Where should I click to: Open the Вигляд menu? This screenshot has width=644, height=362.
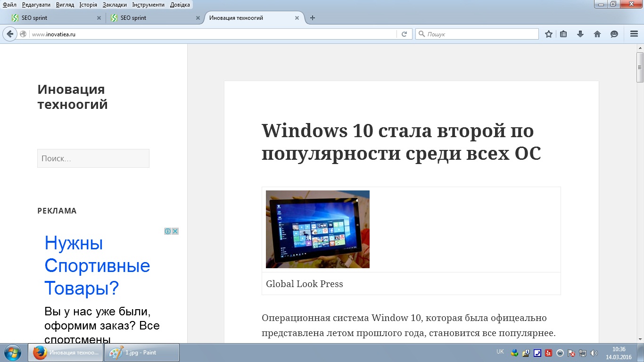click(x=65, y=5)
